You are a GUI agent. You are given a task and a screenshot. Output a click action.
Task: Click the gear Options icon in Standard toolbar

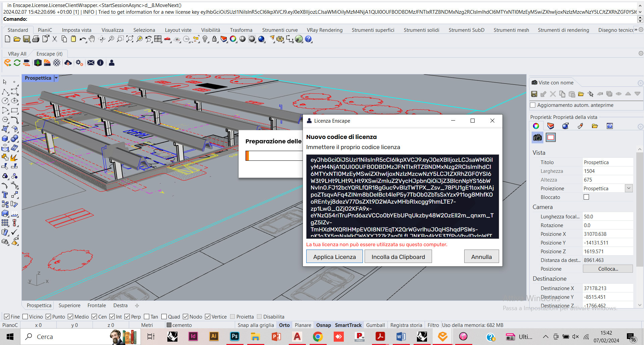(280, 39)
